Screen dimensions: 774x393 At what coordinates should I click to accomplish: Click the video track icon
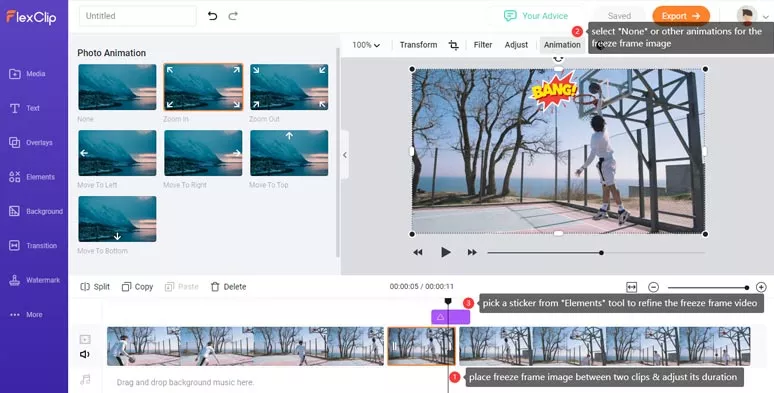85,339
